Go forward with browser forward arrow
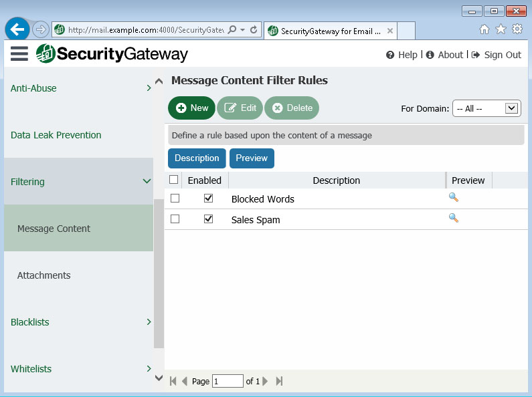The height and width of the screenshot is (397, 532). (41, 30)
